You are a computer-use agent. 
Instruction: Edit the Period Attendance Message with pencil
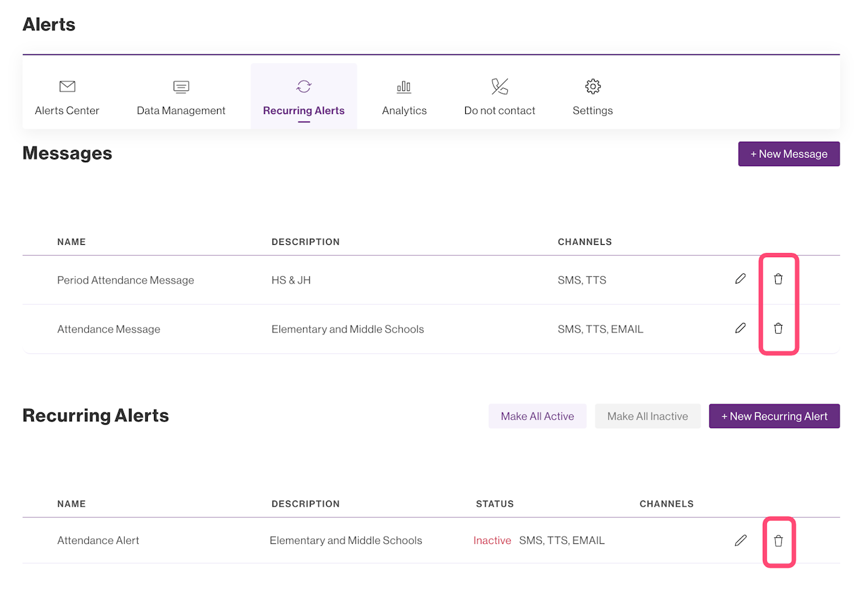(x=741, y=279)
